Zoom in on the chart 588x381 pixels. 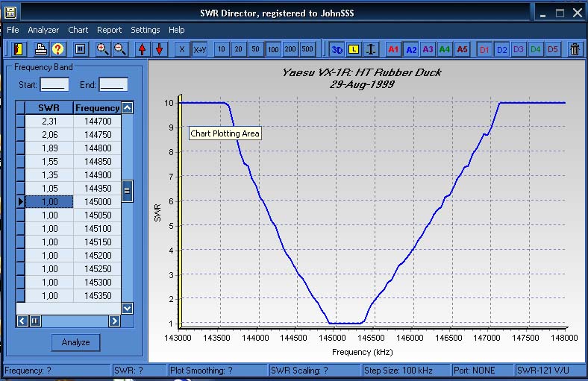click(102, 49)
